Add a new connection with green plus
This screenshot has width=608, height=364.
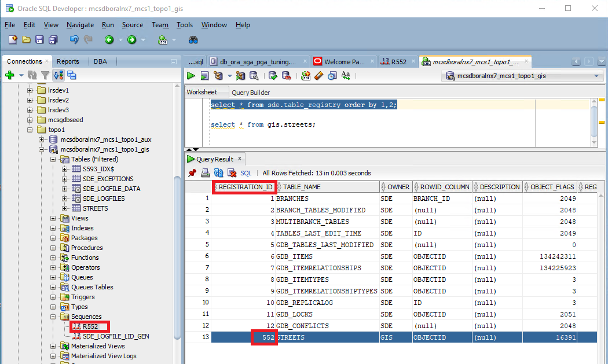coord(9,75)
